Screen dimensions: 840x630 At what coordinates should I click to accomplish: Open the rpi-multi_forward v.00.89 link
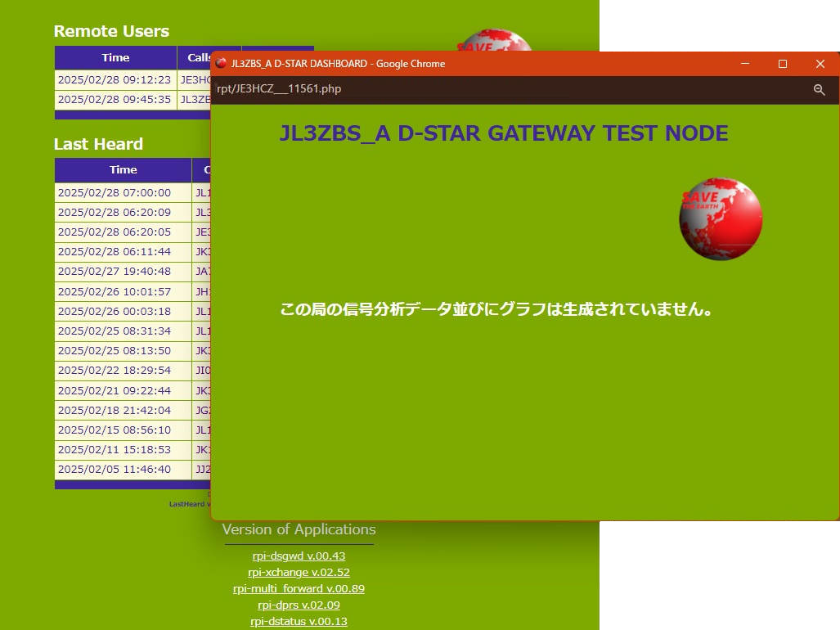coord(299,589)
